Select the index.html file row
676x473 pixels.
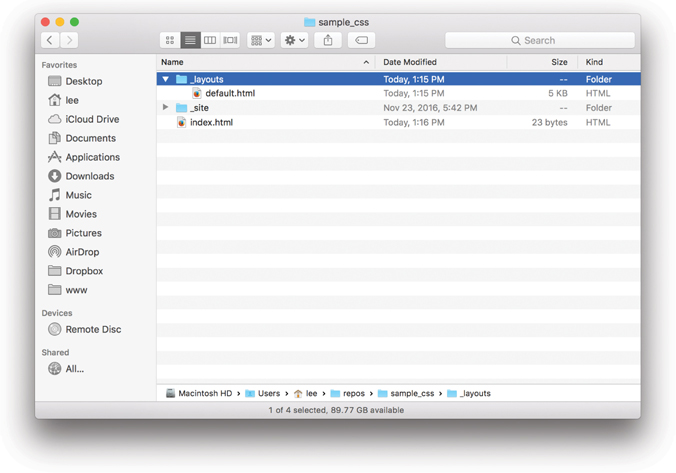click(211, 122)
